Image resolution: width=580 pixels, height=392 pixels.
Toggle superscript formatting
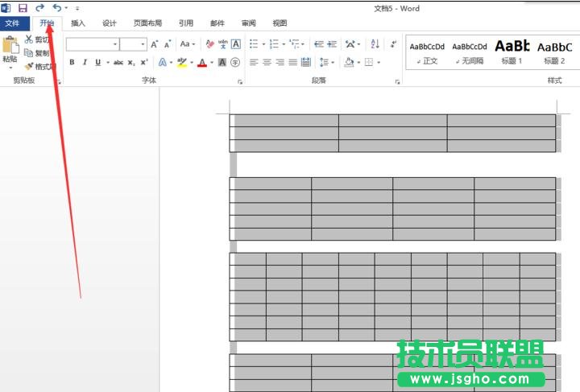[144, 62]
